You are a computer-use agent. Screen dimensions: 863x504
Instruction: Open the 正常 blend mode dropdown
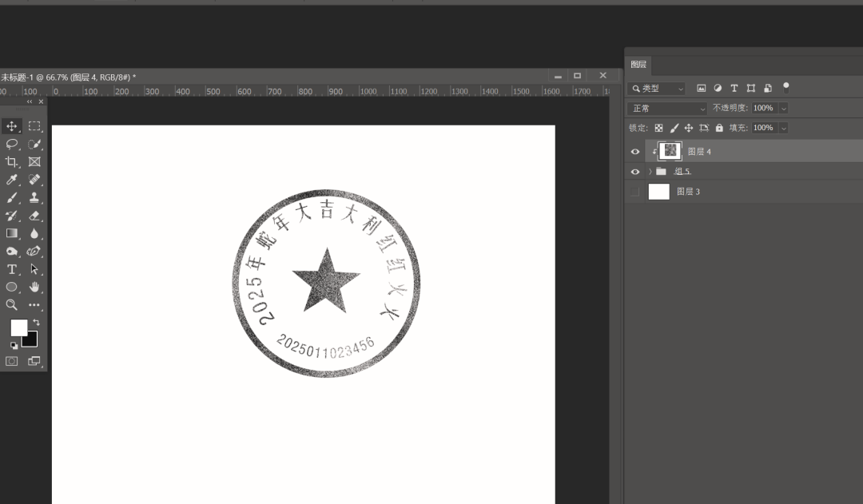667,109
